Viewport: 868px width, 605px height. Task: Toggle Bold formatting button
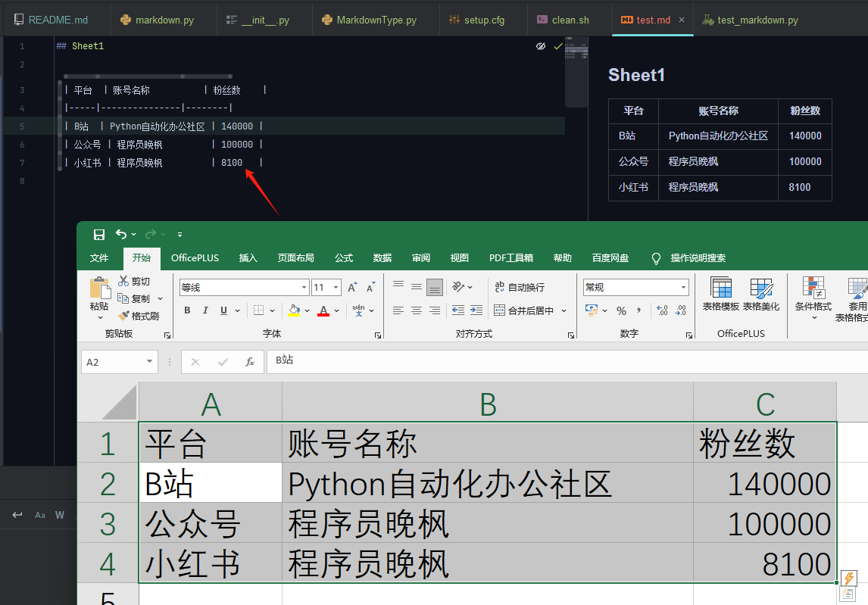pos(187,310)
